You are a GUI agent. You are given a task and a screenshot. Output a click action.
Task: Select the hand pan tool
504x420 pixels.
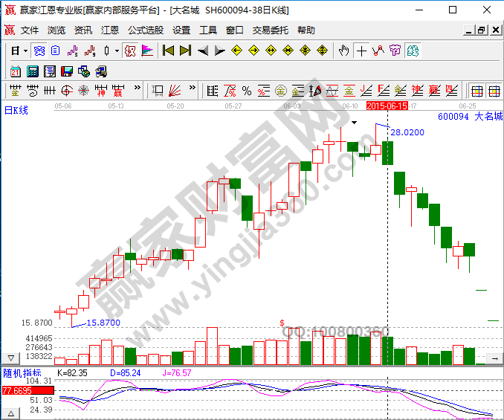pos(343,51)
